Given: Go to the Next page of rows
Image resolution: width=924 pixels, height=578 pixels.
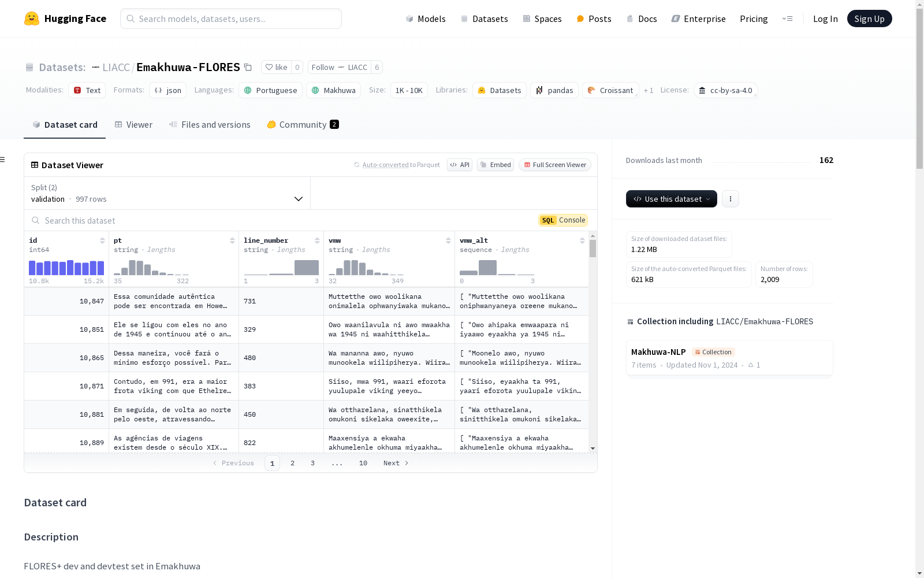Looking at the screenshot, I should [x=396, y=463].
